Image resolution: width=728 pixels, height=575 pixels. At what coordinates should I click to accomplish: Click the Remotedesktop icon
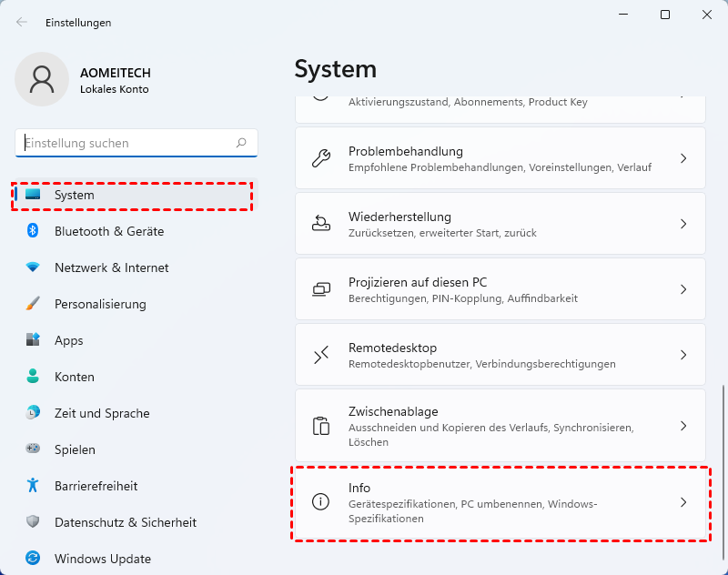(x=320, y=355)
